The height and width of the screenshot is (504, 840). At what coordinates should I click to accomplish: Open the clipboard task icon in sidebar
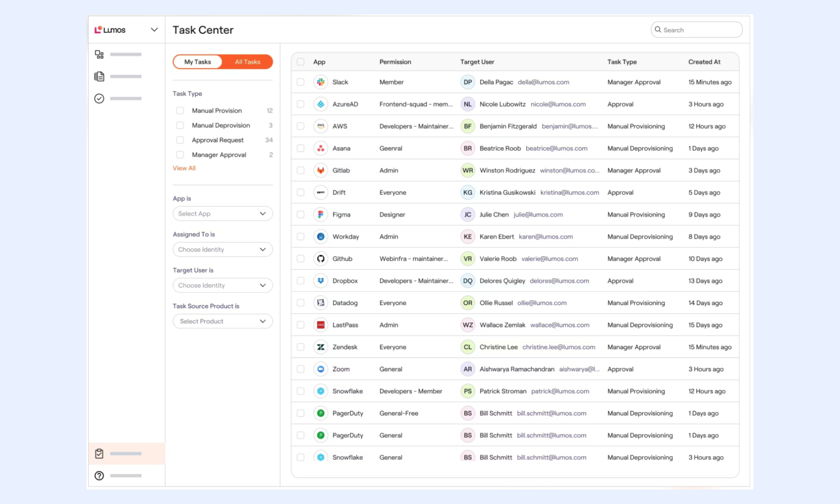coord(99,454)
